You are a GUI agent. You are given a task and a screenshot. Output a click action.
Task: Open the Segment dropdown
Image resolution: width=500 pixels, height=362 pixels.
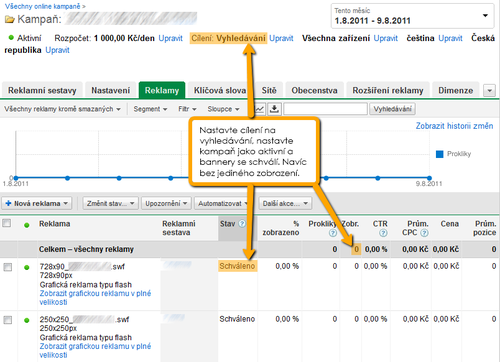coord(150,109)
